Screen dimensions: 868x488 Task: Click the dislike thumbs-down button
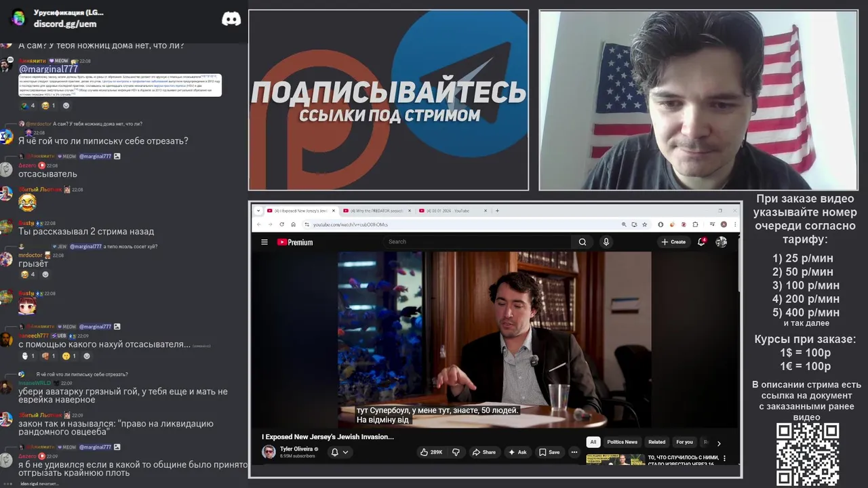[456, 452]
